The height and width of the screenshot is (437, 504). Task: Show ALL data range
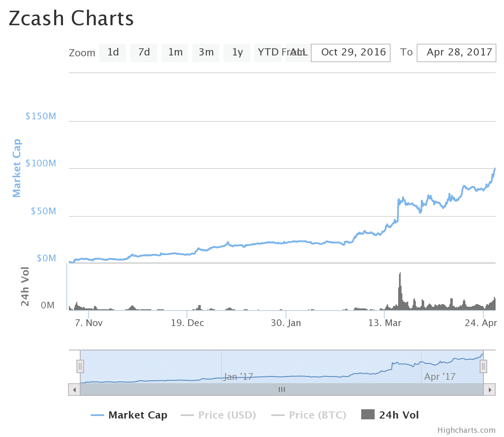(x=299, y=53)
